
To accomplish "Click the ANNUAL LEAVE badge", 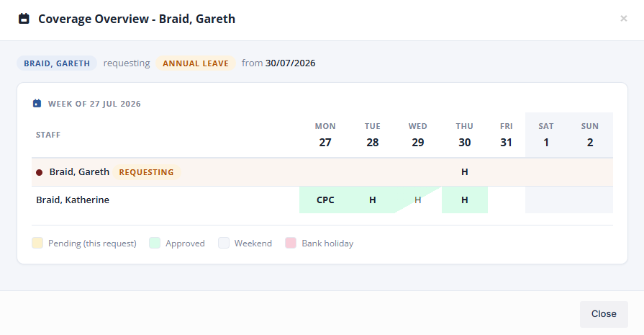I will (x=196, y=63).
